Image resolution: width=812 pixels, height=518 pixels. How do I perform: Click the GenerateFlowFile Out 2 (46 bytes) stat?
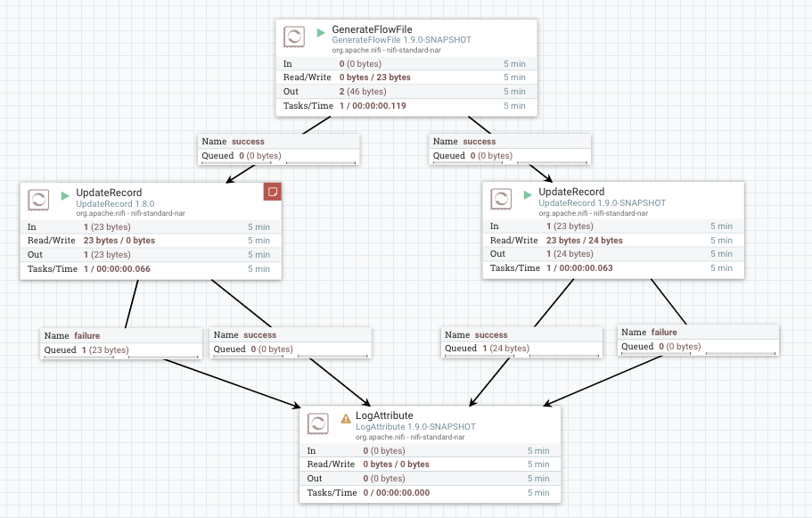click(406, 91)
